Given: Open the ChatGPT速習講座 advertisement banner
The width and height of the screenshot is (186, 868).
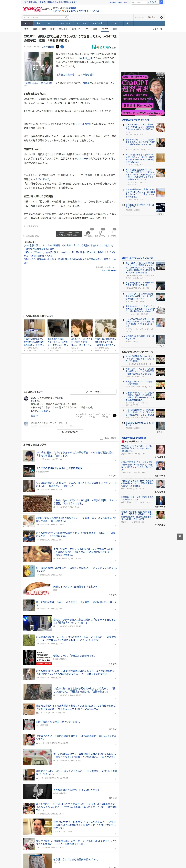Looking at the screenshot, I should point(143,94).
